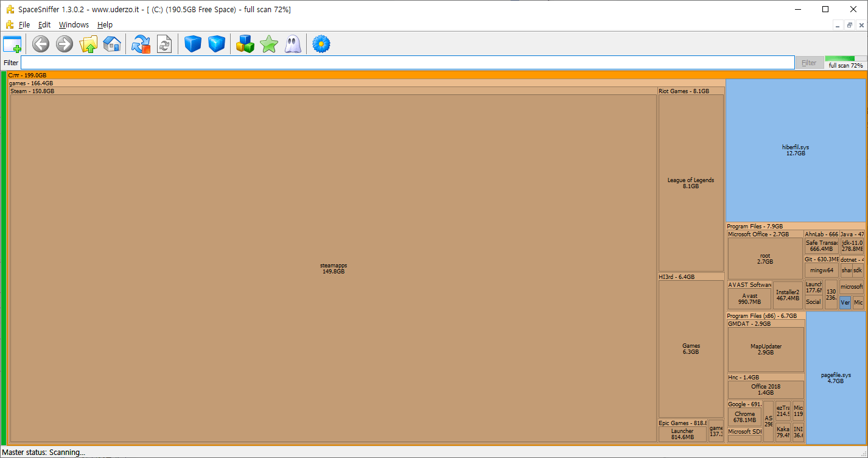
Task: Select the mingw64 block under Git
Action: click(821, 270)
